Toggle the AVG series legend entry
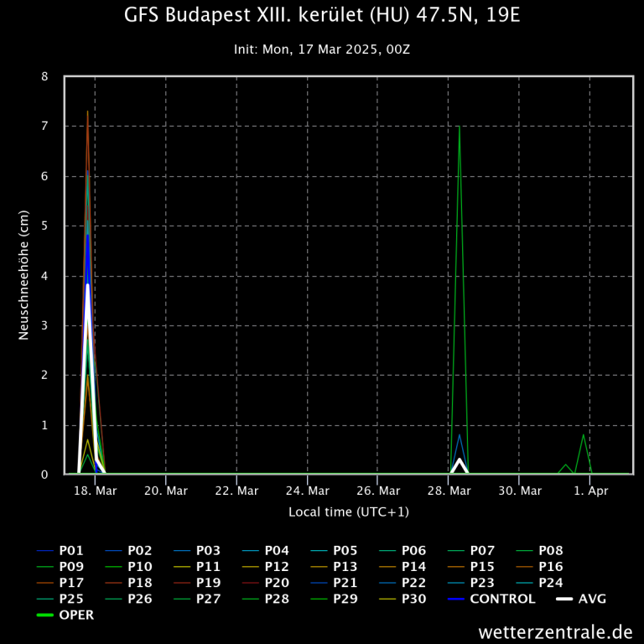 (x=591, y=599)
